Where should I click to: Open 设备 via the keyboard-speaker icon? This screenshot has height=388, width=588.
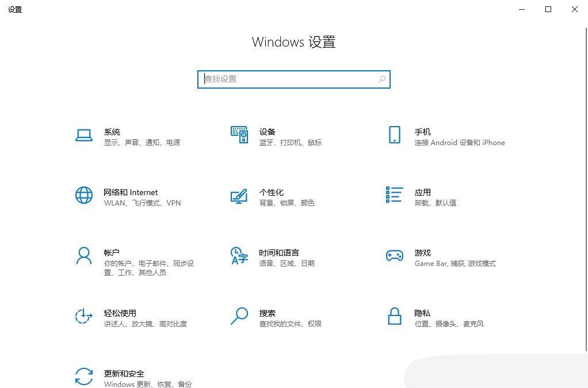(239, 135)
